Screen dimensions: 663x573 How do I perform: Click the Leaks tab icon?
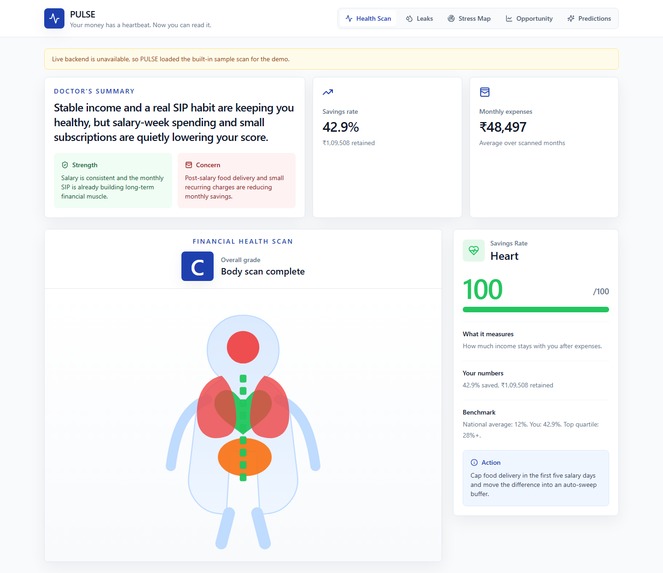[409, 19]
